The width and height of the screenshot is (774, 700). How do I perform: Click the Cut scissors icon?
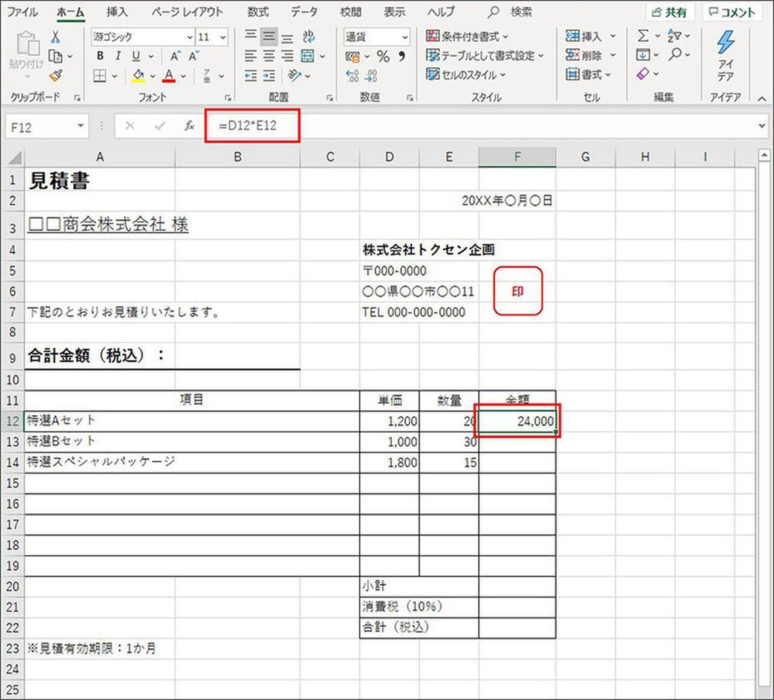coord(56,37)
